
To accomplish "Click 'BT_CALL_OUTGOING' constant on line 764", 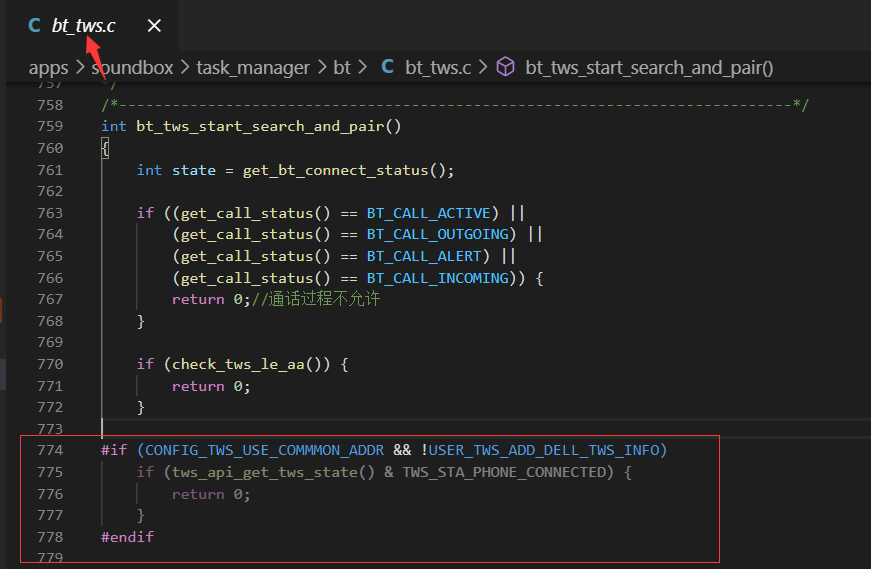I will [x=438, y=234].
